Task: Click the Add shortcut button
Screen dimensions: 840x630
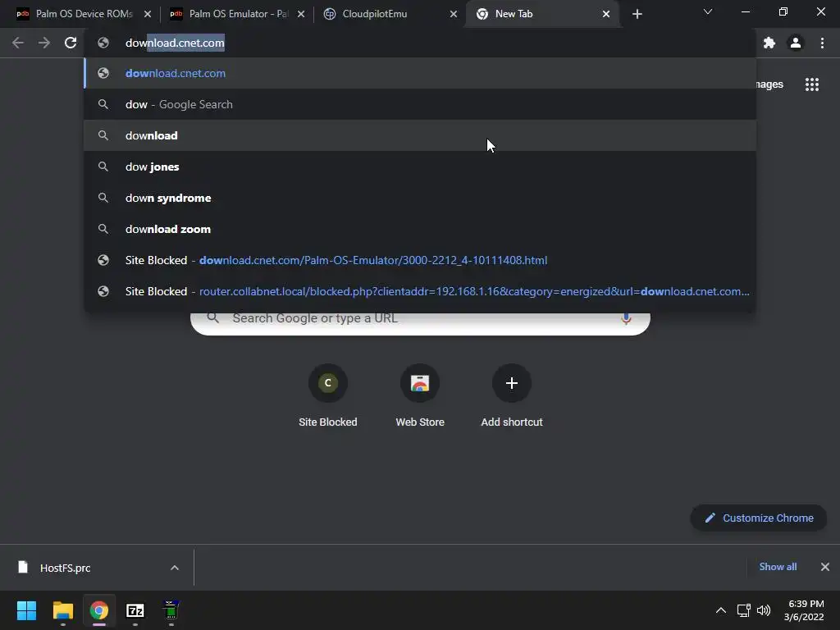Action: point(512,395)
